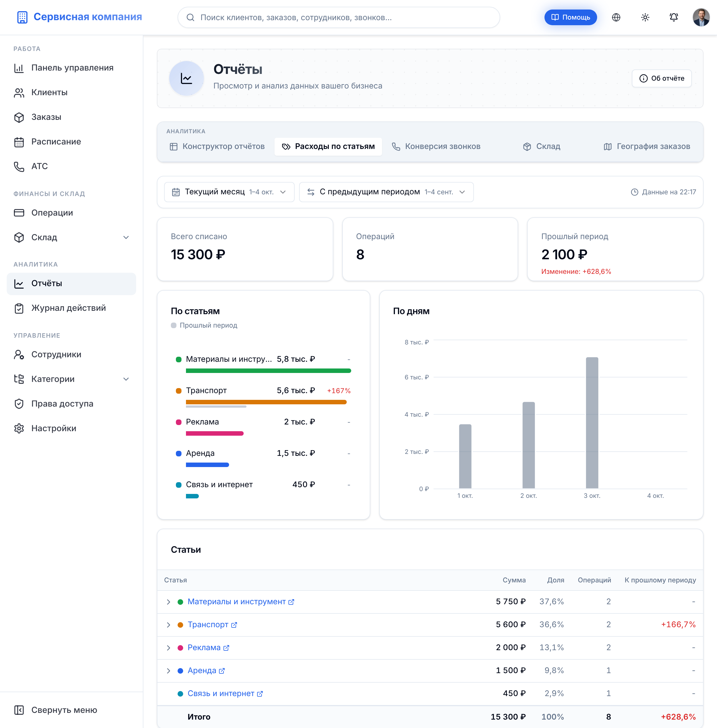Open the user avatar profile
This screenshot has width=717, height=728.
click(x=701, y=17)
